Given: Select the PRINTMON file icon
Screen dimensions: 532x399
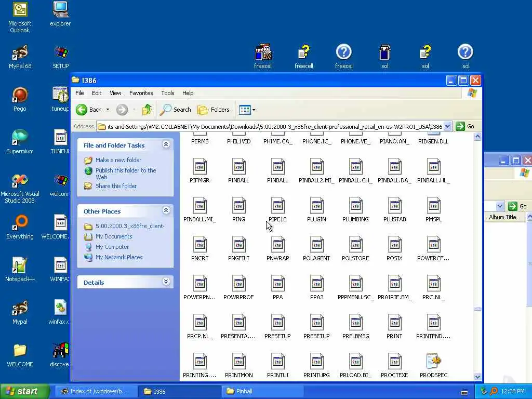Looking at the screenshot, I should [x=238, y=362].
